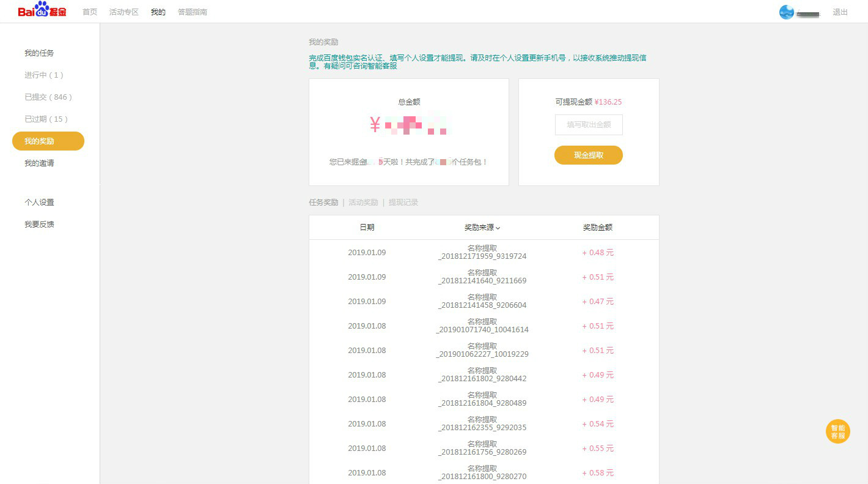Open 个人设置 personal settings

pos(38,202)
